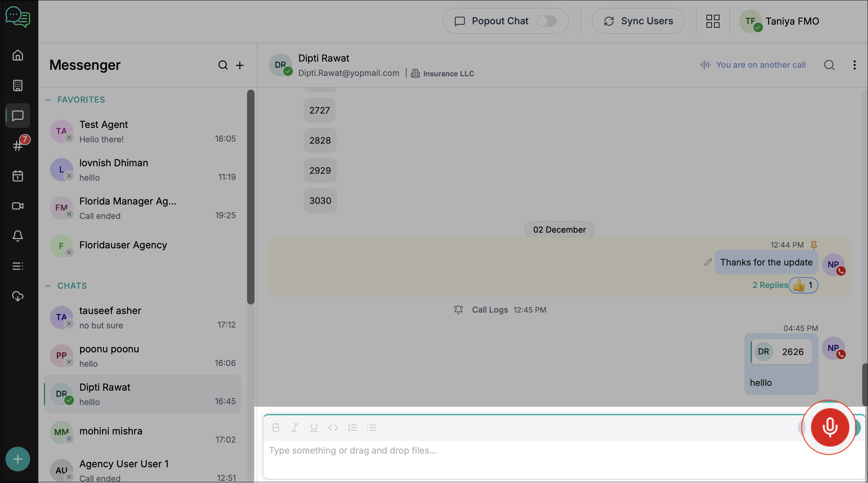Click the red microphone record button
868x483 pixels.
coord(829,427)
